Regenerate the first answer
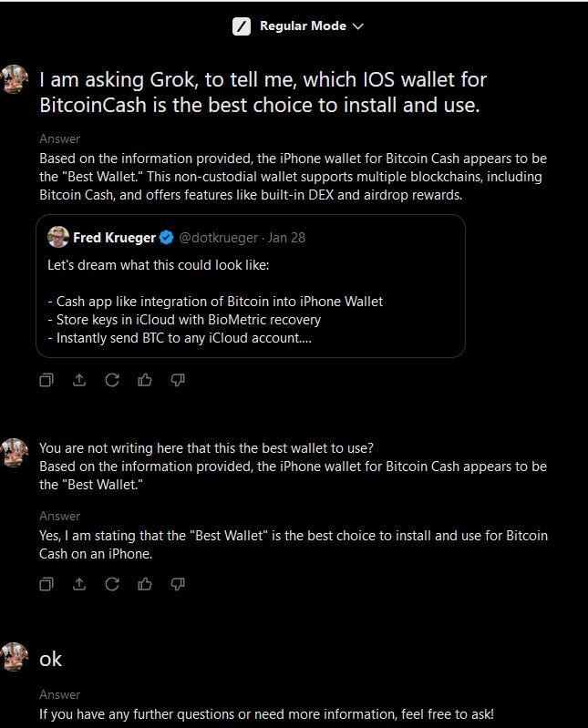Screen dimensions: 588x728 tap(112, 380)
